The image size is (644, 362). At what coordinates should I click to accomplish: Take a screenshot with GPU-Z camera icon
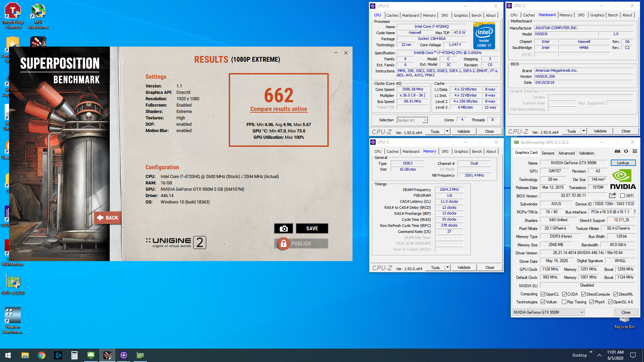(617, 152)
